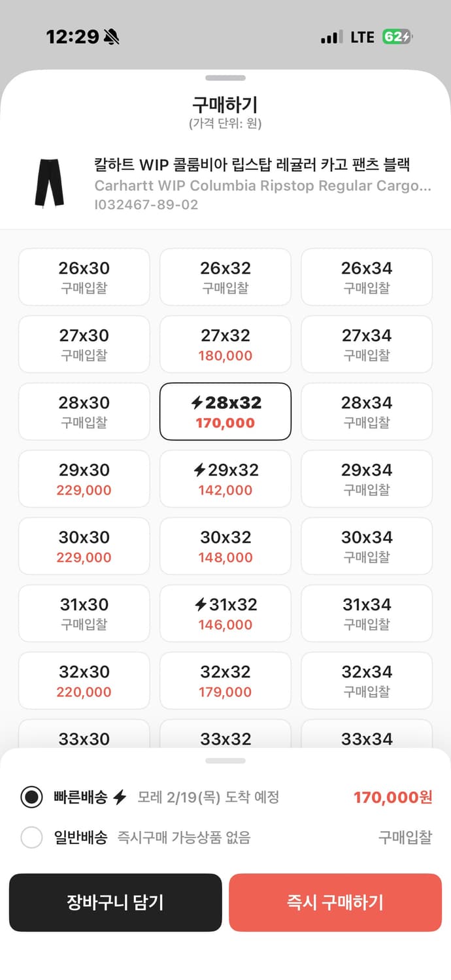
Task: Tap the Carhartt cargo pants thumbnail
Action: [49, 183]
